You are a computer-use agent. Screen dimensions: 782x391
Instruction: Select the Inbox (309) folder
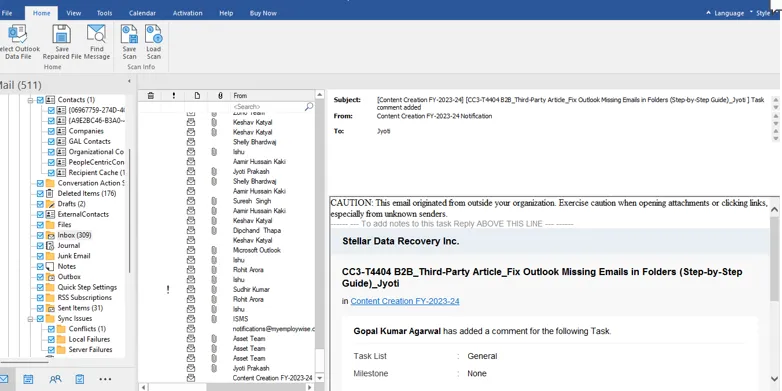coord(74,235)
